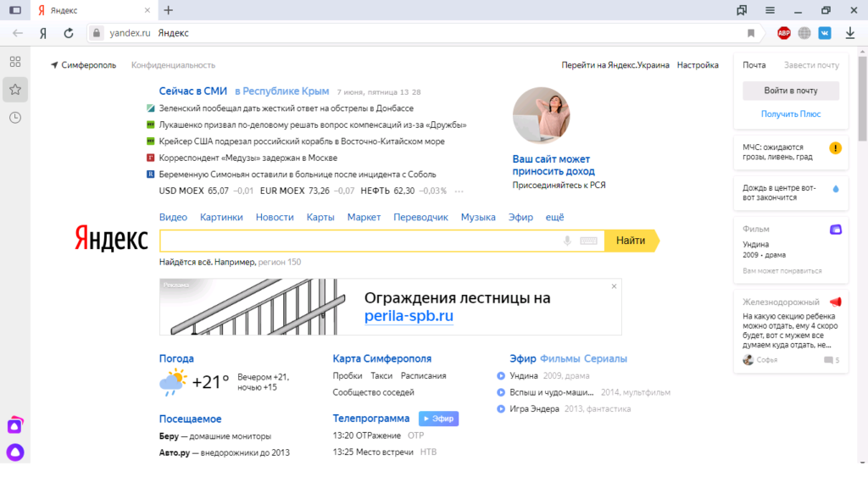Bookmark this page in the address bar
The image size is (868, 488).
[751, 33]
